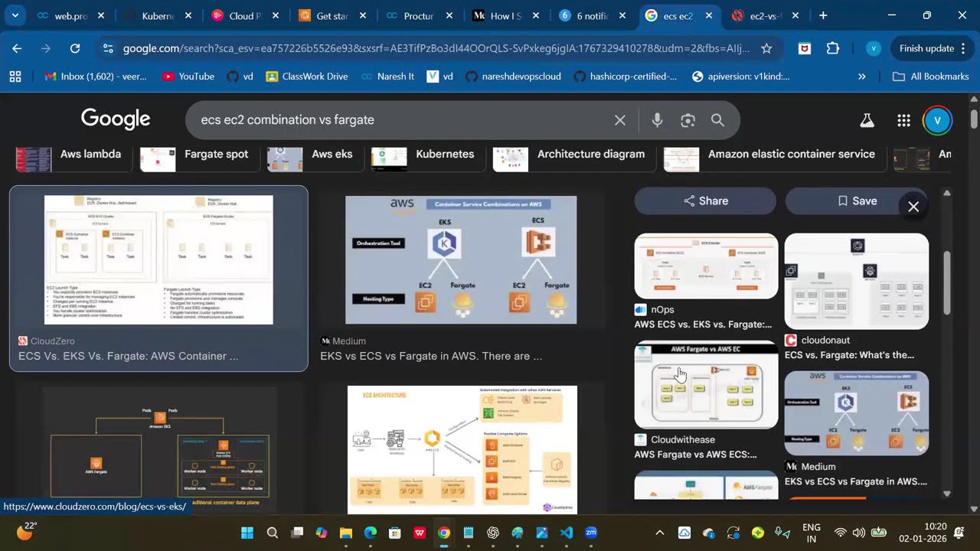Go back to the previous page
Image resolution: width=980 pixels, height=551 pixels.
tap(17, 48)
